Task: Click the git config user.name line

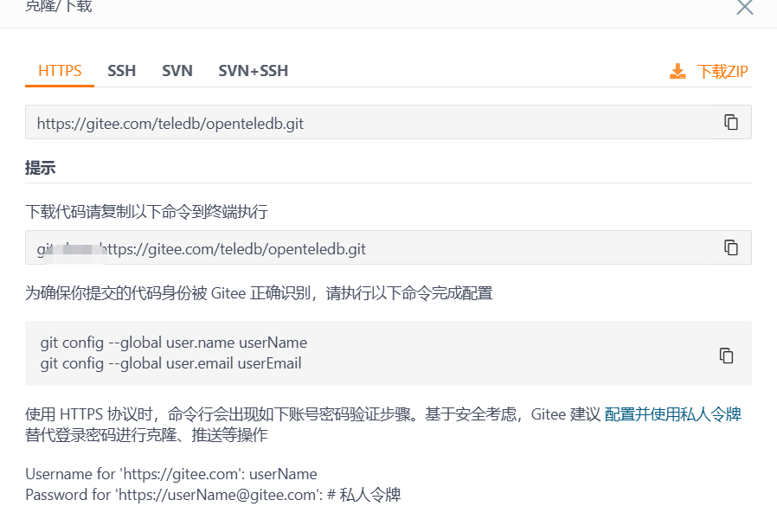Action: click(173, 343)
